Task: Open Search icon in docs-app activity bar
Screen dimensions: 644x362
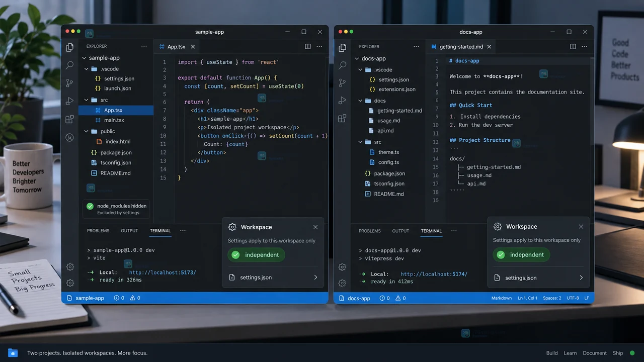Action: [x=342, y=65]
